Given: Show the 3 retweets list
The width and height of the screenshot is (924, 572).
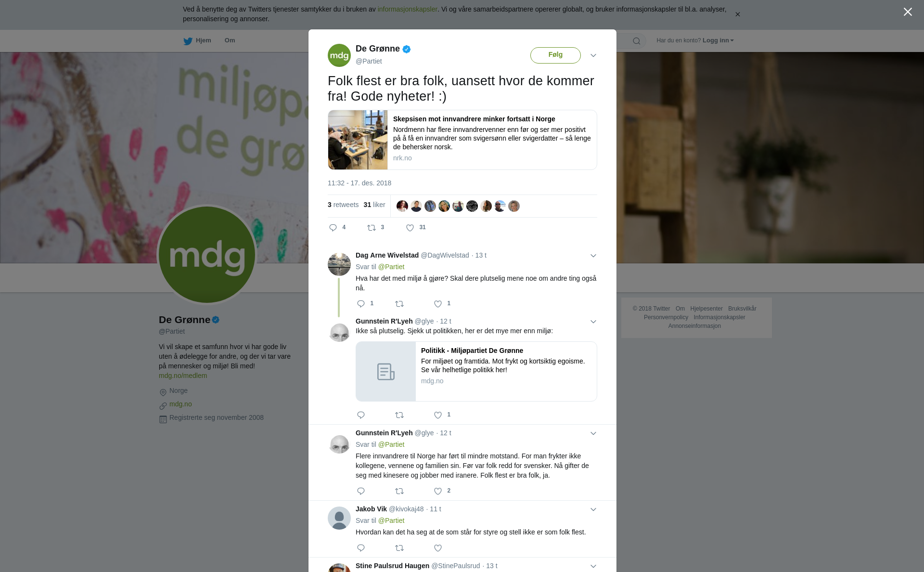Looking at the screenshot, I should coord(343,205).
